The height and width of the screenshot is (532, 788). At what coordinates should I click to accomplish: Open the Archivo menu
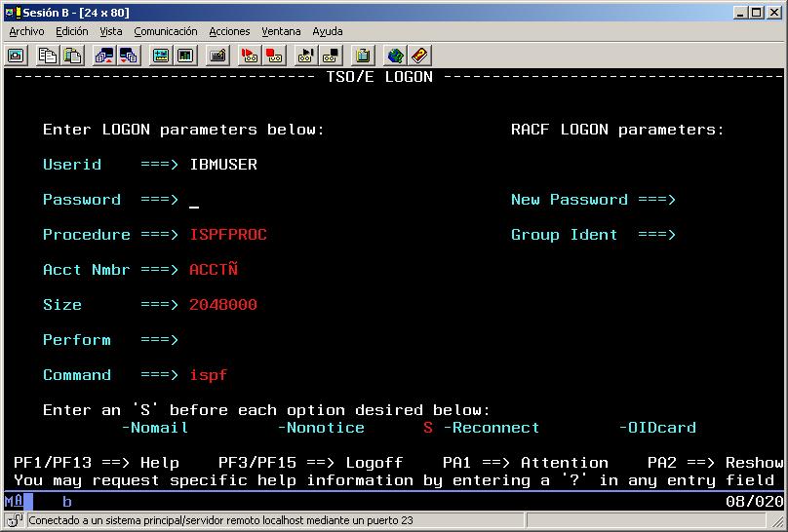pyautogui.click(x=26, y=31)
